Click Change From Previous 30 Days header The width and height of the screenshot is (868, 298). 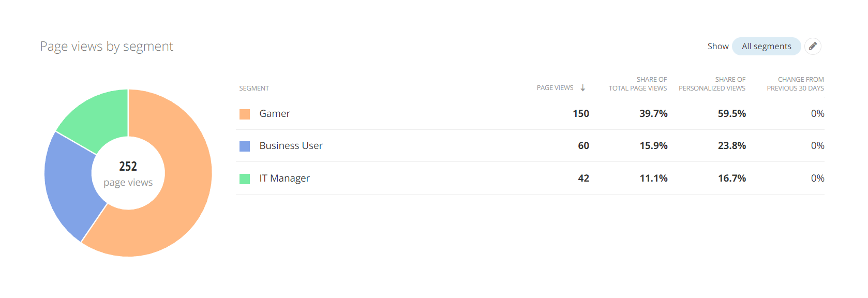point(795,84)
